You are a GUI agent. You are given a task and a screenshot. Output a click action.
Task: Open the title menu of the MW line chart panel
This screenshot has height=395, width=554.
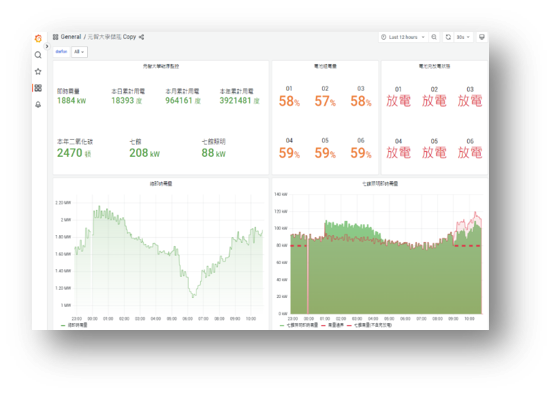161,184
